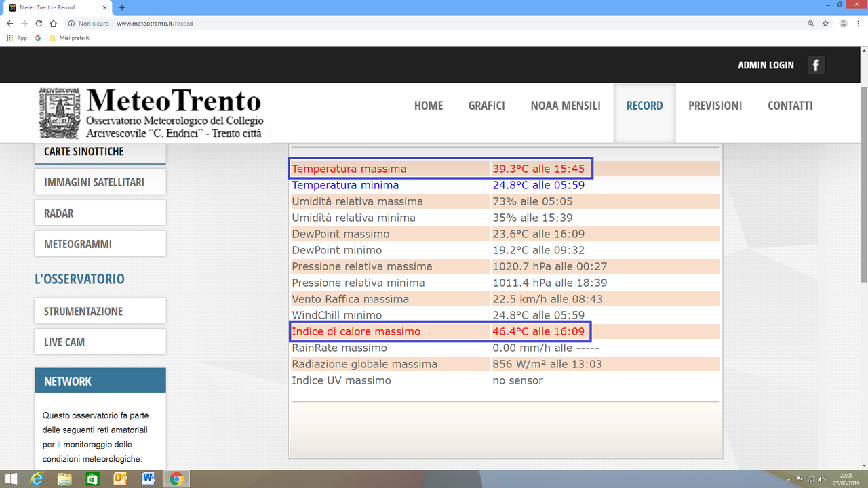Viewport: 868px width, 488px height.
Task: Click the page vertical scrollbar
Action: 864,258
